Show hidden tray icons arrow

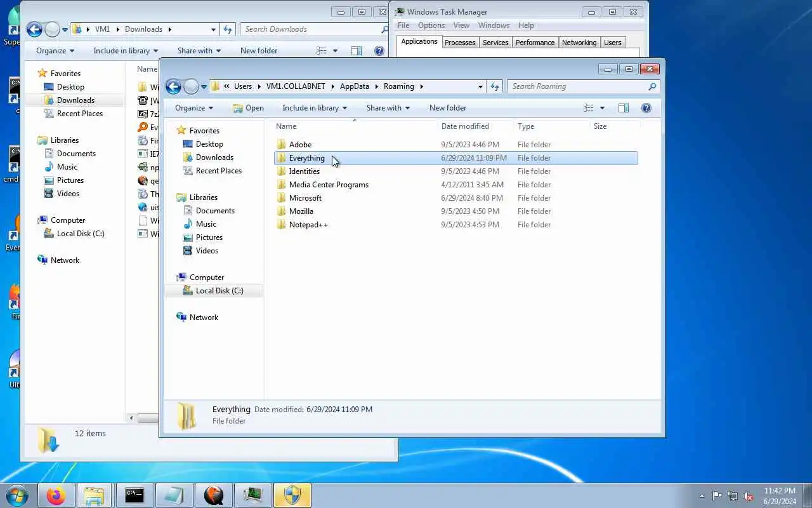(x=702, y=496)
